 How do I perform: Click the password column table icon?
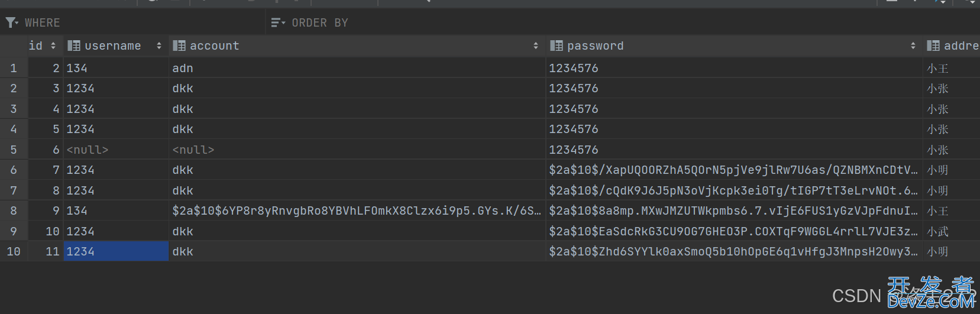[556, 46]
